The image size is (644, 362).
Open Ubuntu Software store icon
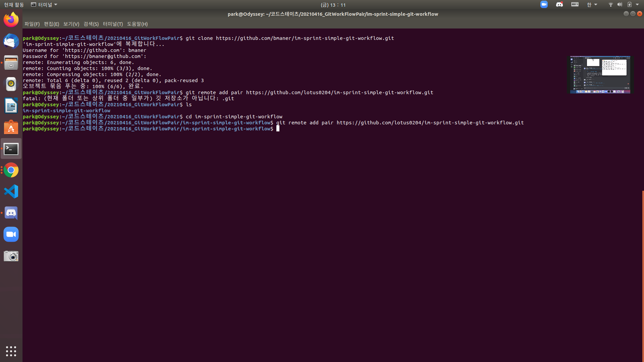[11, 127]
